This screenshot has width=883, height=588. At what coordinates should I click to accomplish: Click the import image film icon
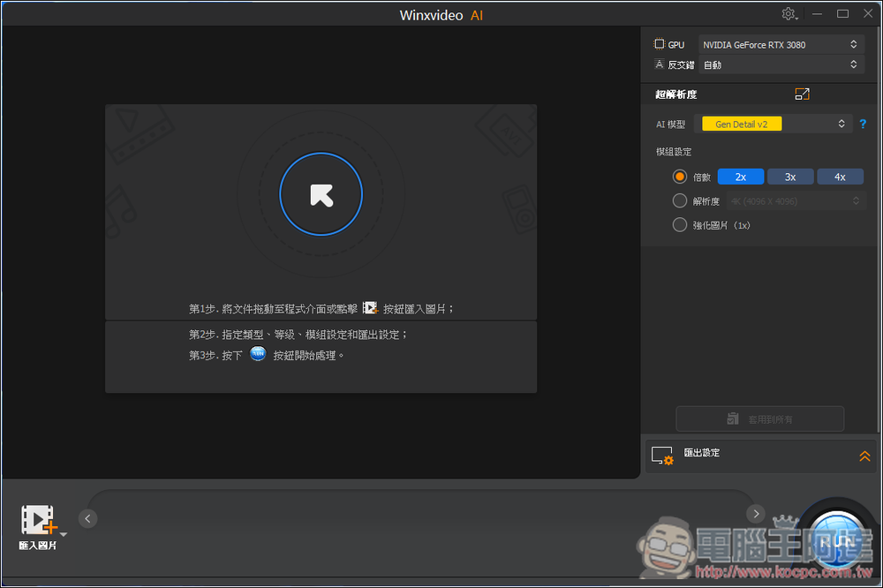38,519
